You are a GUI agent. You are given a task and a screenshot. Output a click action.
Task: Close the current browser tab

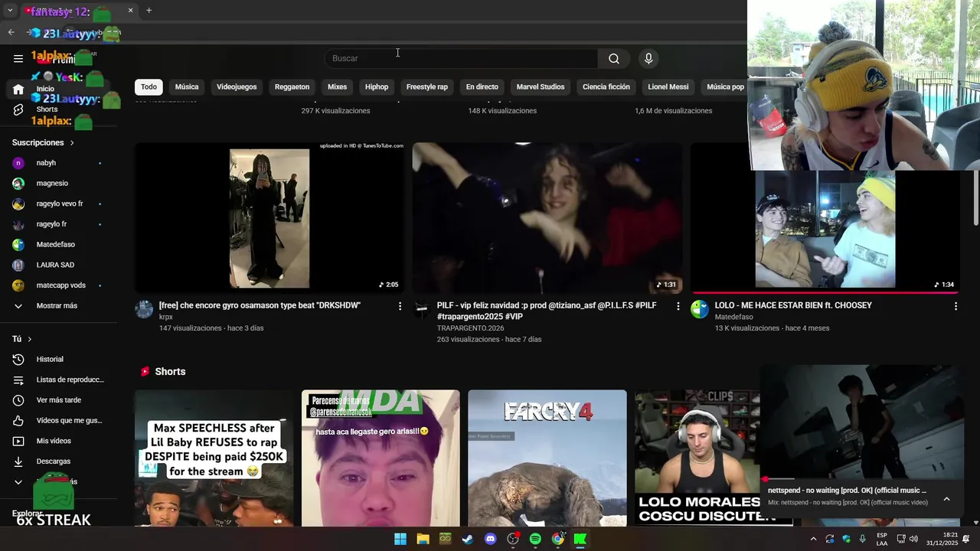(130, 11)
